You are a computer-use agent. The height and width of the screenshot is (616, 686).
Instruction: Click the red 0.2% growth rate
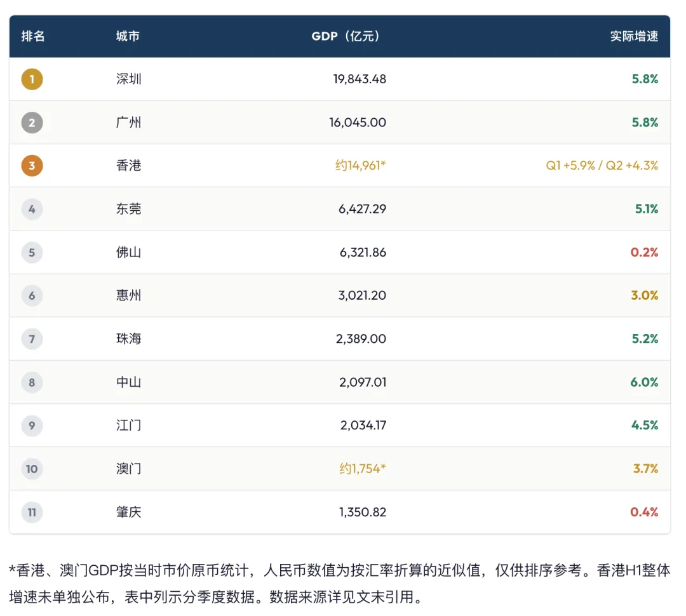644,253
